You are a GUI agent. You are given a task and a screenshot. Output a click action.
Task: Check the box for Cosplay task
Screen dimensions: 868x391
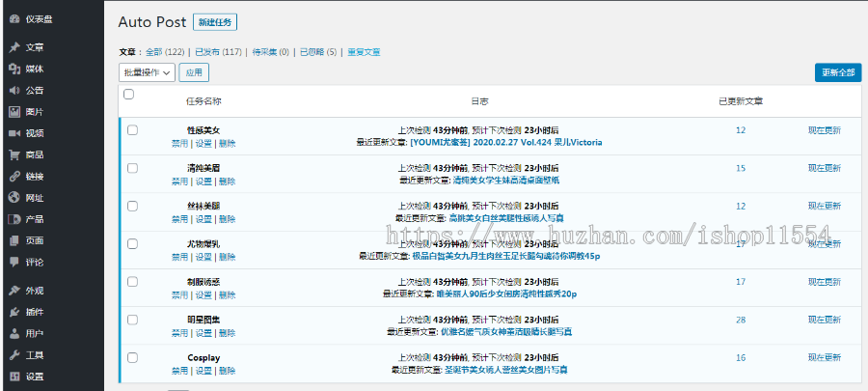(132, 358)
